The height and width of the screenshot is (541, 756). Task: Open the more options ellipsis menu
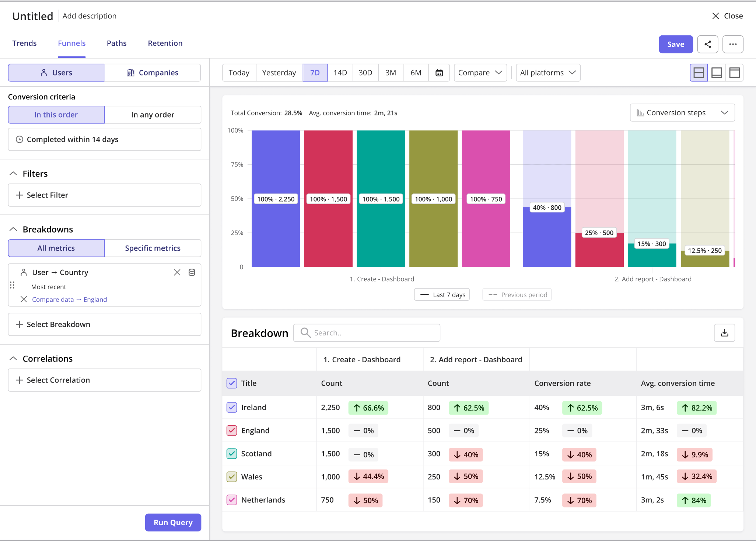732,44
